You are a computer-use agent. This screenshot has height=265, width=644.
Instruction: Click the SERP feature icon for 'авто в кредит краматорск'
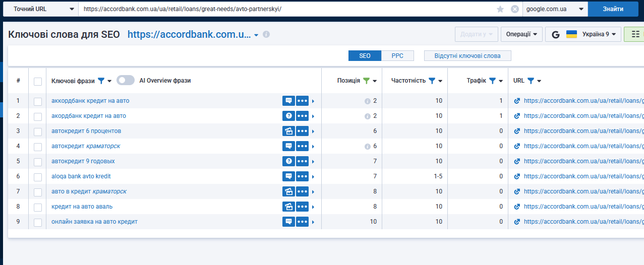pos(288,191)
